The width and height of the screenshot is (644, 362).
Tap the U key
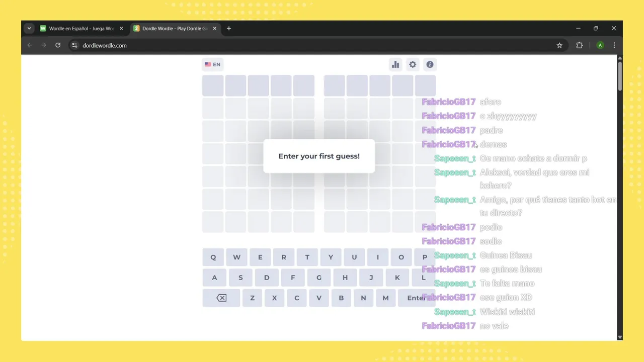(x=354, y=257)
